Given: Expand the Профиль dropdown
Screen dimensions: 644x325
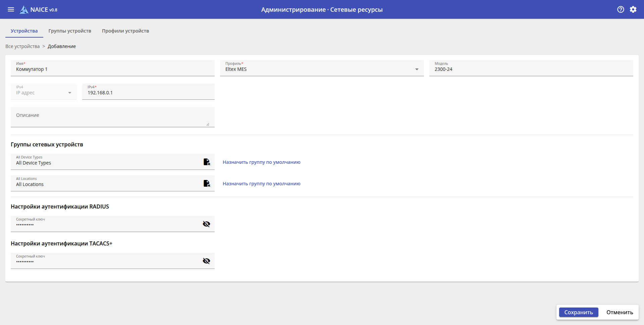Looking at the screenshot, I should (x=322, y=68).
